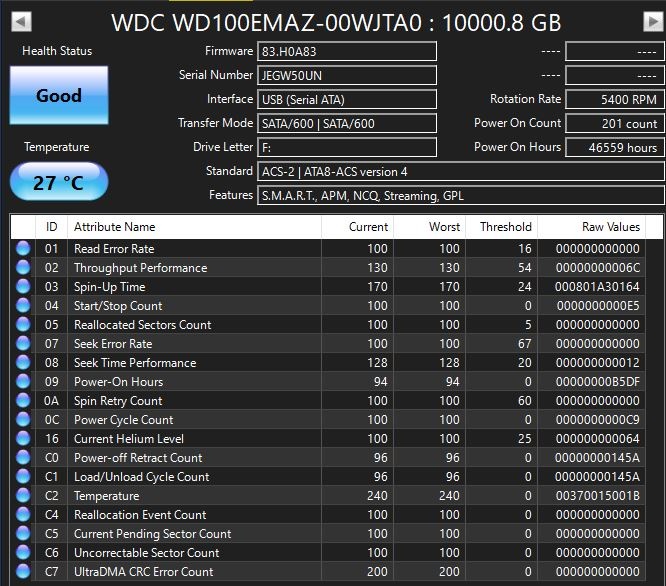Image resolution: width=666 pixels, height=586 pixels.
Task: Click status orb for UltraDMA CRC Error Count
Action: pyautogui.click(x=23, y=571)
